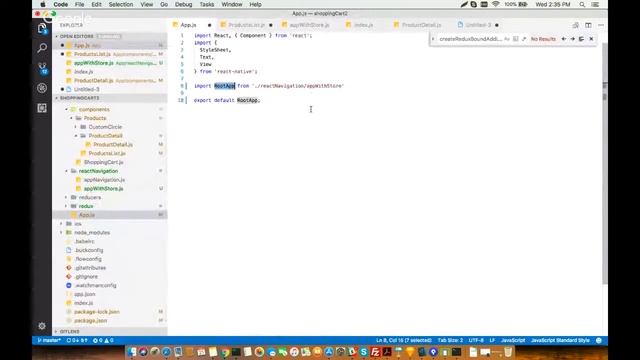The image size is (640, 360).
Task: Open the Search view in the activity bar
Action: pyautogui.click(x=42, y=48)
